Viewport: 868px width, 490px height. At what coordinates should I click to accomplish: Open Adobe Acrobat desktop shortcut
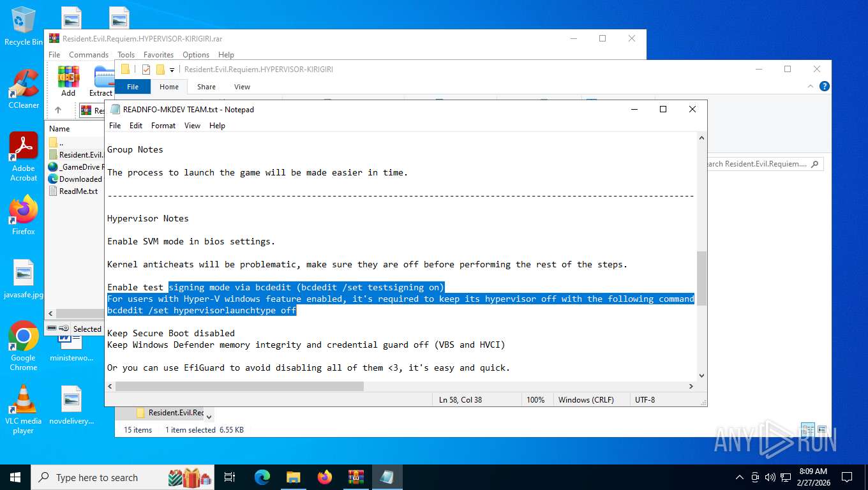[24, 156]
